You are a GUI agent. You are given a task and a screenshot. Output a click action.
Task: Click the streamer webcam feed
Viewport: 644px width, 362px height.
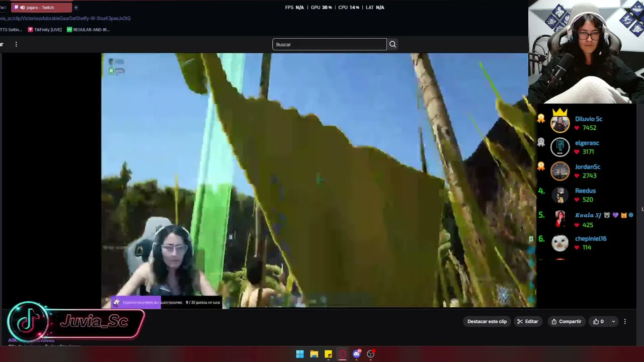tap(586, 52)
